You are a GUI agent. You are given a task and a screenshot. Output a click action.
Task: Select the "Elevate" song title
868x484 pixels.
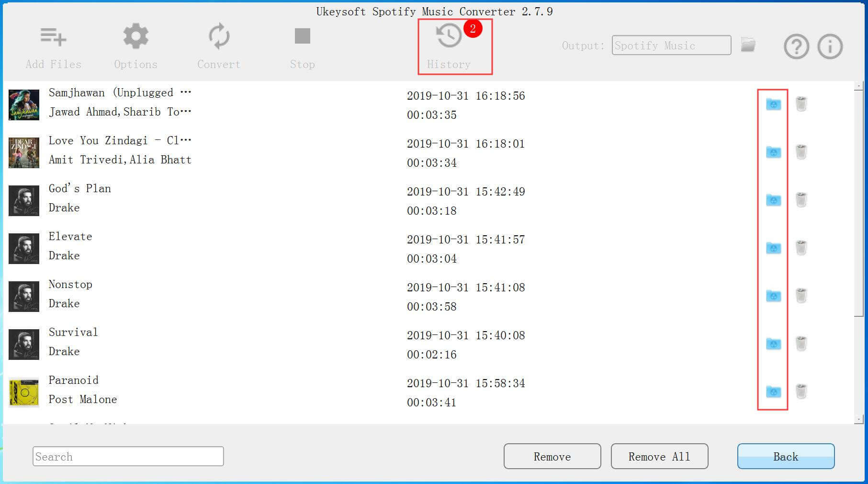pos(70,236)
